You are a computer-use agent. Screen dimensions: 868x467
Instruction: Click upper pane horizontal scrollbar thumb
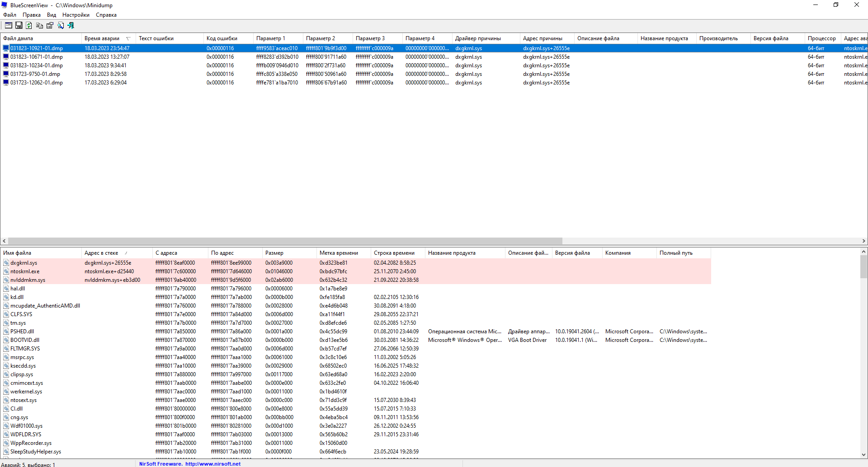coord(285,241)
